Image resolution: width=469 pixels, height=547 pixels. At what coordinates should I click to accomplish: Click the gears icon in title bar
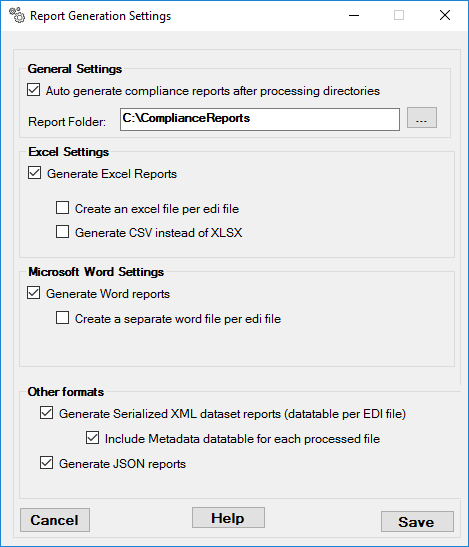coord(17,15)
